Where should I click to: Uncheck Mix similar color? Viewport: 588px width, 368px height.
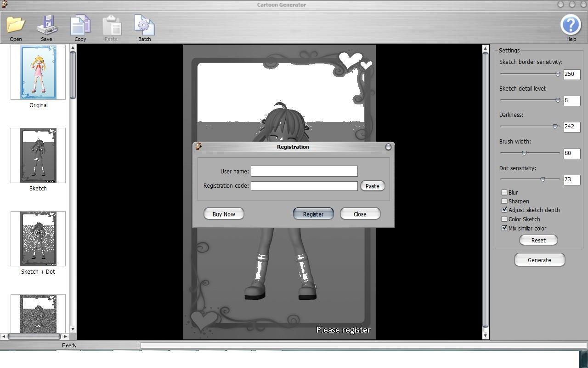click(504, 228)
